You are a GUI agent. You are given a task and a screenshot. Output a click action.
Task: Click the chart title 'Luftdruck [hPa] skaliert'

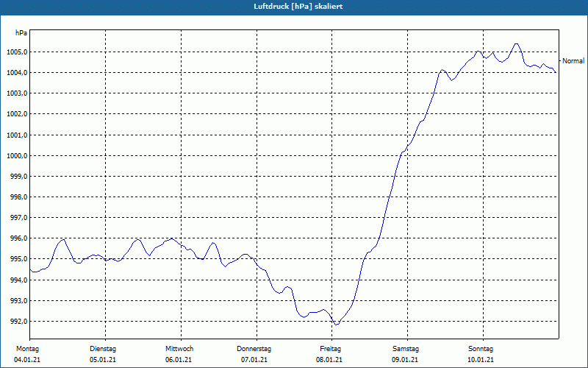[x=298, y=7]
